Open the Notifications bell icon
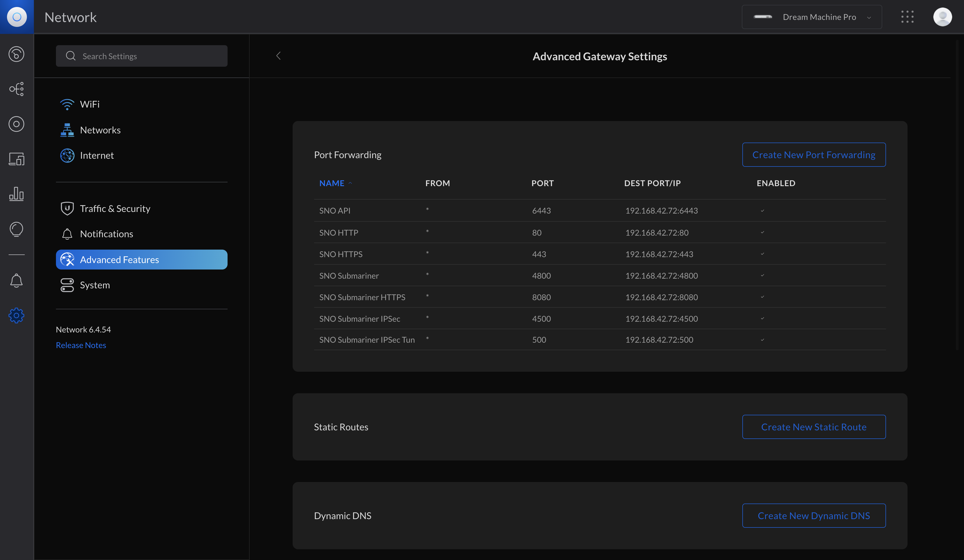The image size is (964, 560). (16, 280)
